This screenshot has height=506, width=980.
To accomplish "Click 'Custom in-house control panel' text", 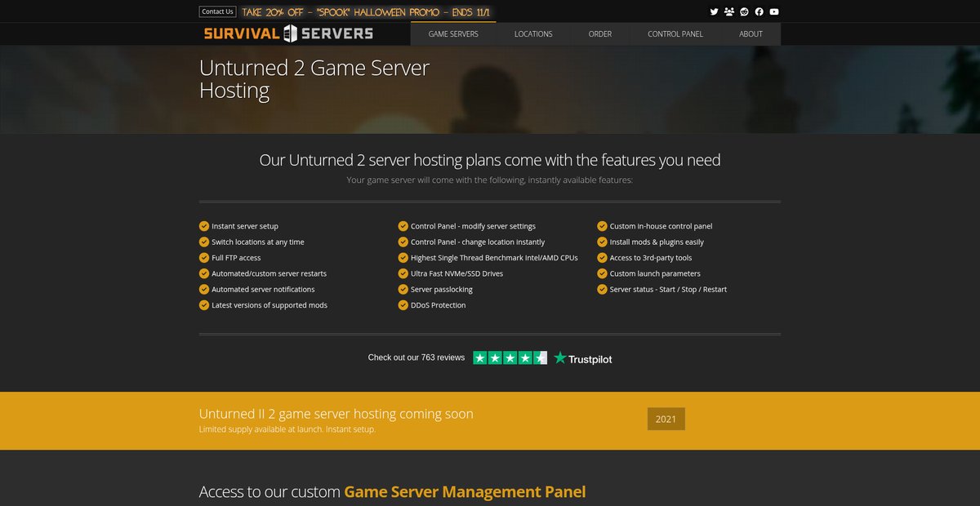I will [661, 226].
